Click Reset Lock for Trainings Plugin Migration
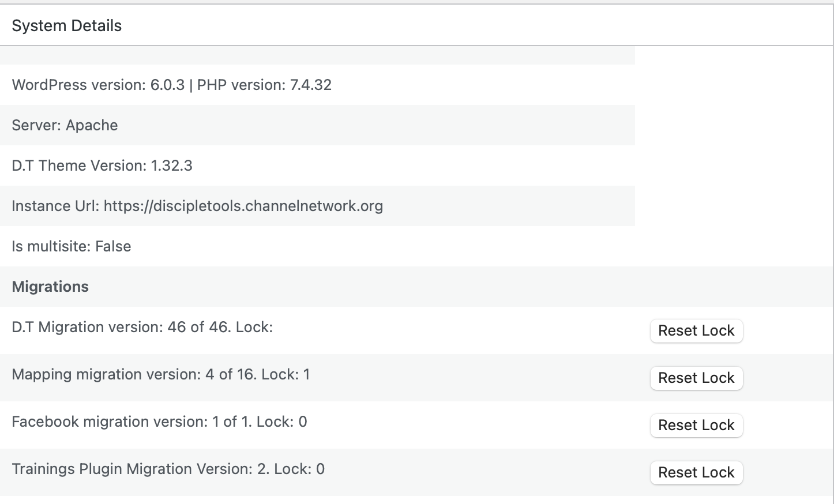 click(x=696, y=472)
